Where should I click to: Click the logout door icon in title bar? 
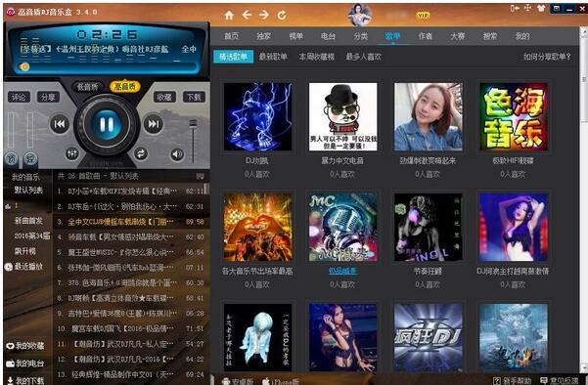point(515,8)
